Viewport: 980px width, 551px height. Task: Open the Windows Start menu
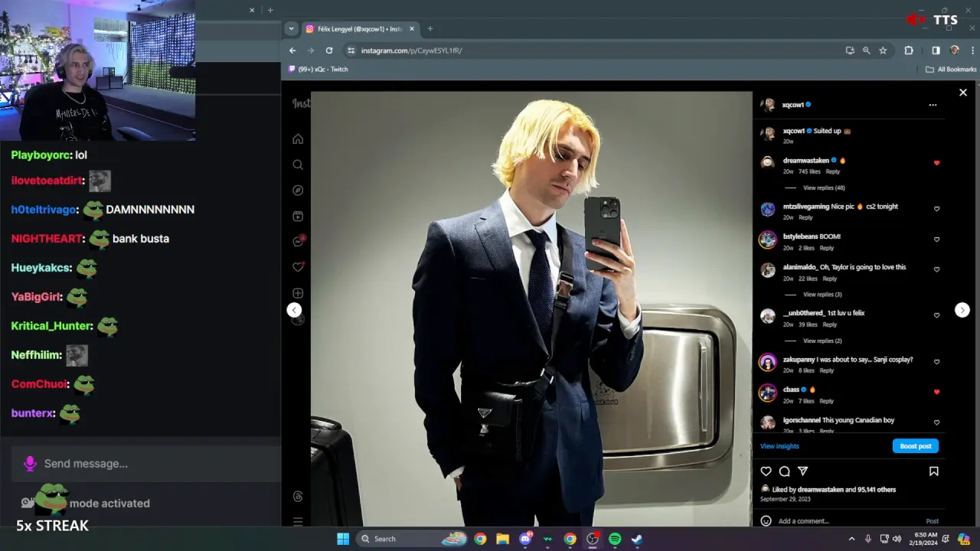(343, 539)
